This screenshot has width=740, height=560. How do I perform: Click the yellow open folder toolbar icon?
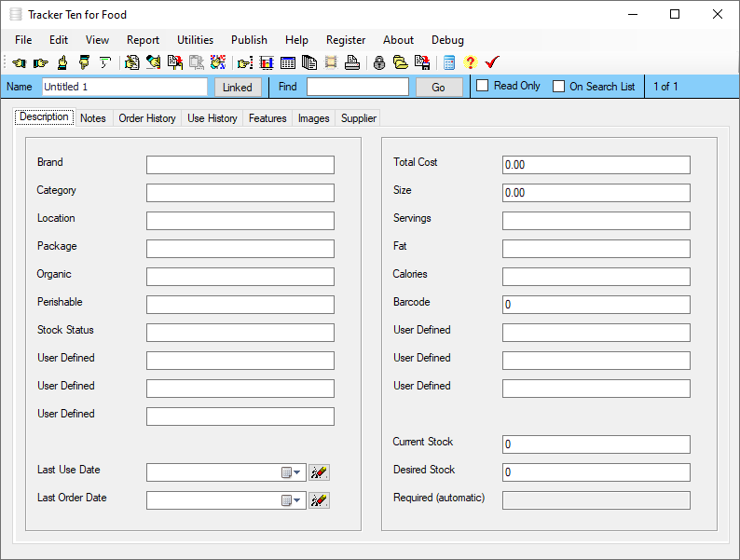coord(401,63)
